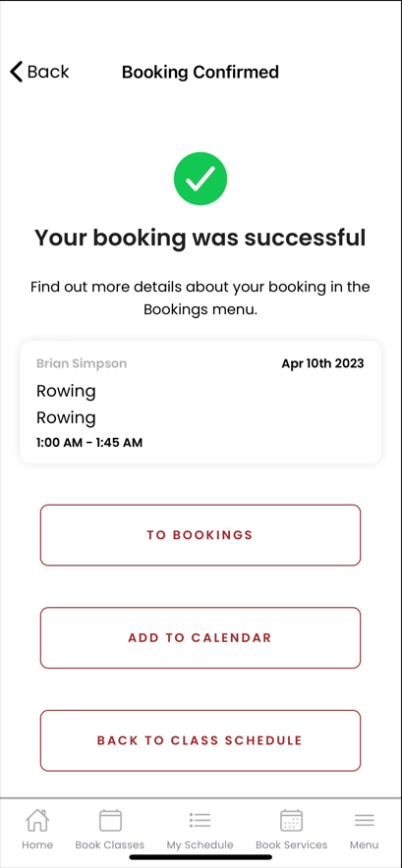Image resolution: width=402 pixels, height=868 pixels.
Task: Open the Rowing booking details card
Action: pos(201,402)
